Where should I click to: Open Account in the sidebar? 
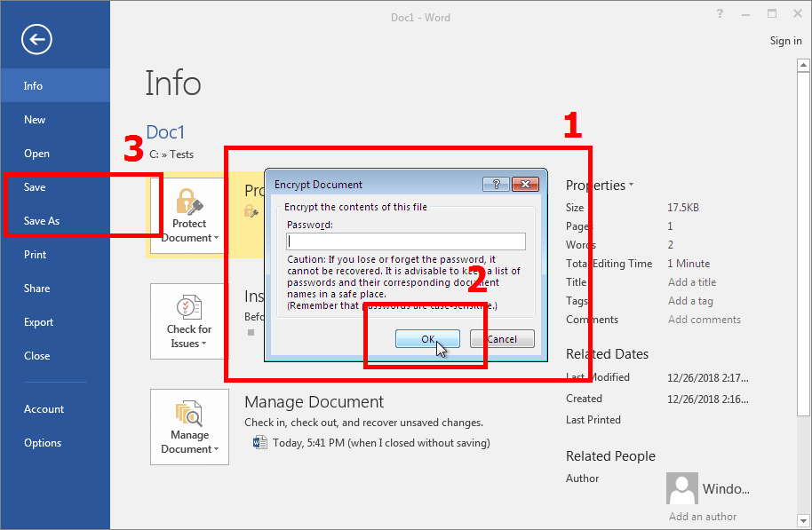55,409
